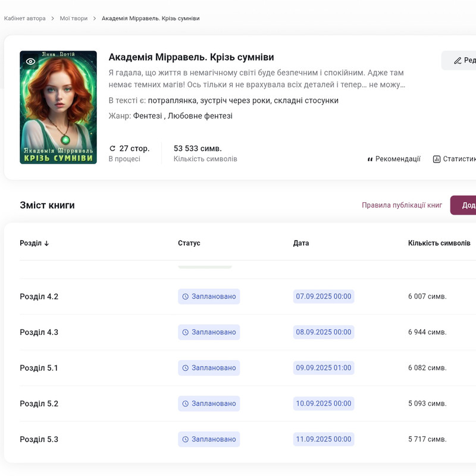Click the genre Фентезі

coord(148,116)
